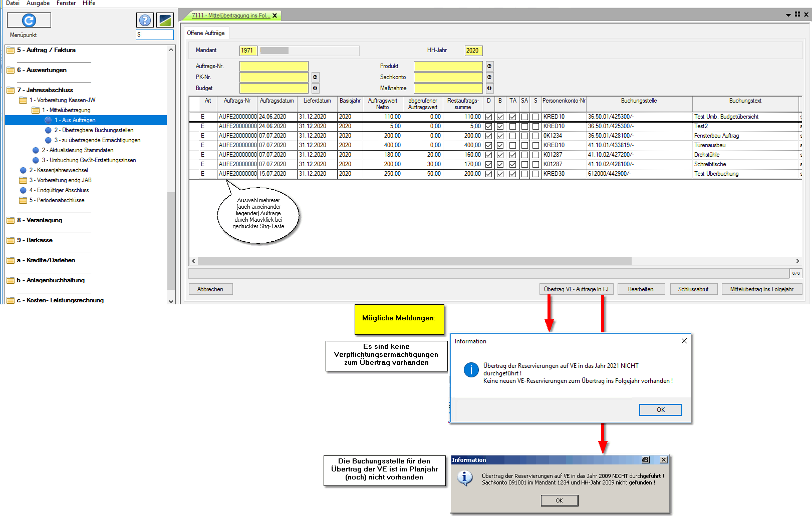Check S checkbox in Drehstühle row
The height and width of the screenshot is (517, 812).
[x=535, y=155]
